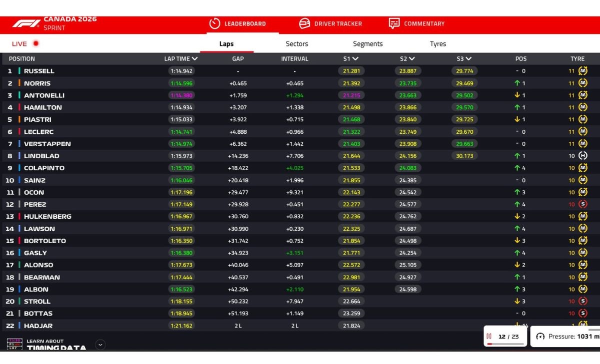This screenshot has height=364, width=600.
Task: Click the scrollbar in the pressure widget
Action: 594,330
